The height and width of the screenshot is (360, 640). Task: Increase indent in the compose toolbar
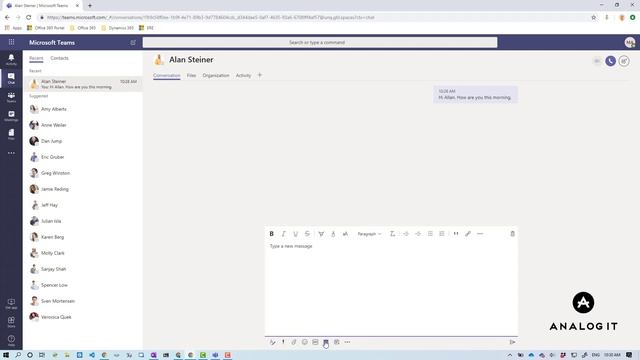click(418, 234)
